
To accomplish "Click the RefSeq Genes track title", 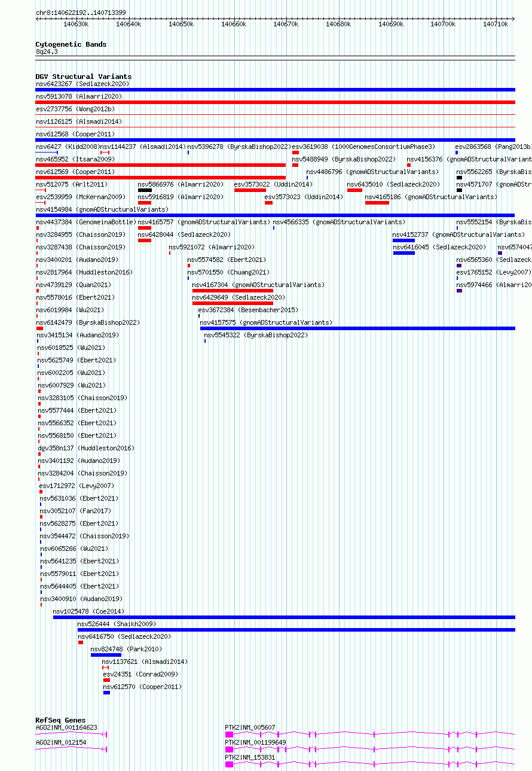I will tap(60, 720).
